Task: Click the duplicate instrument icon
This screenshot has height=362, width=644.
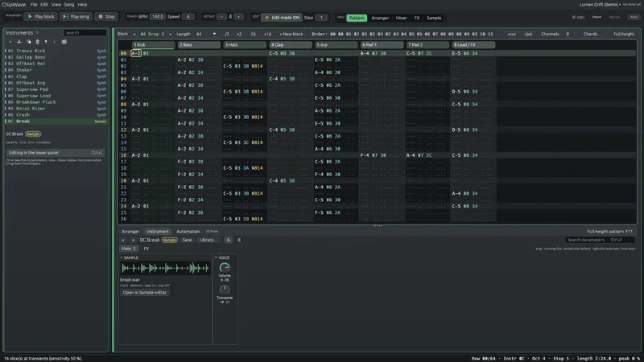Action: pos(28,42)
